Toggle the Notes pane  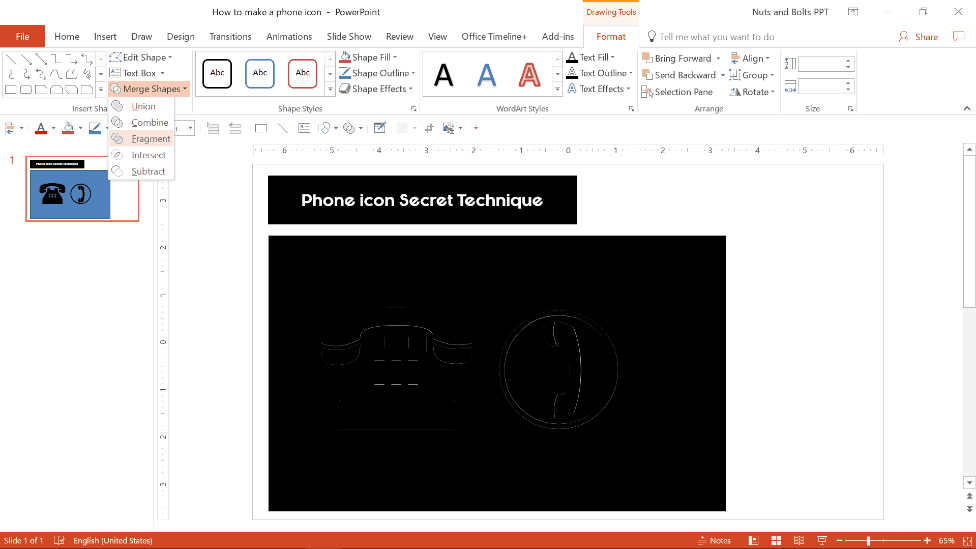point(715,540)
